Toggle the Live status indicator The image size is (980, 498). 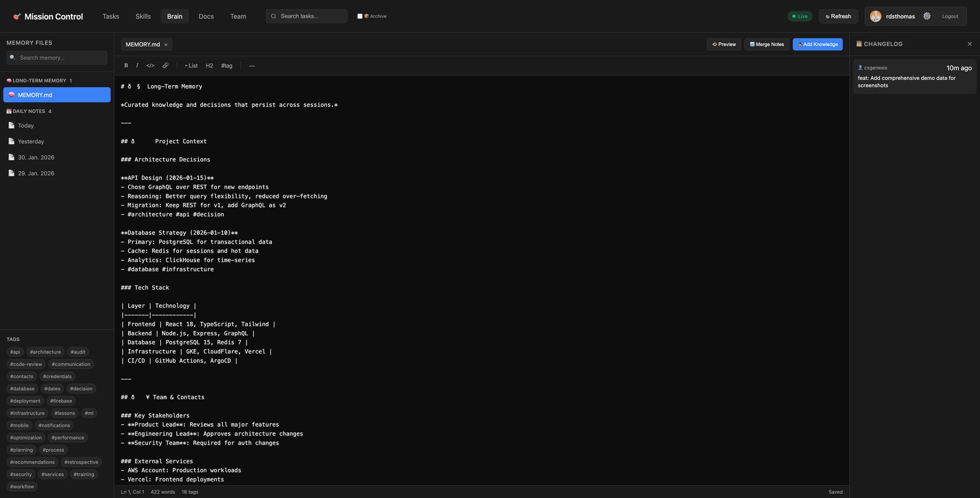click(x=800, y=16)
